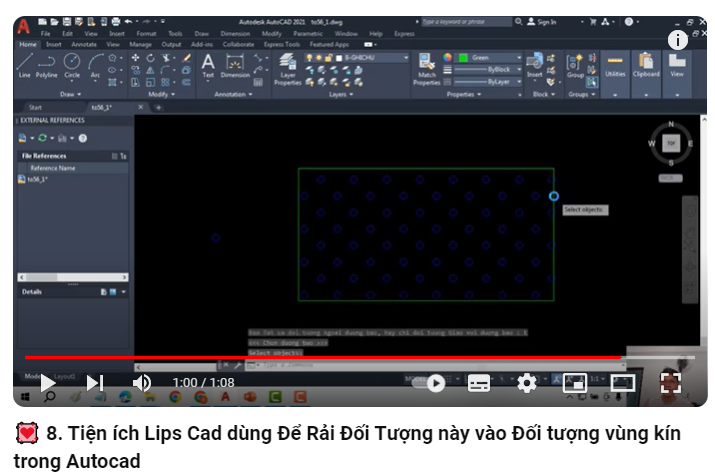Expand the Layers panel
Viewport: 715px width, 476px height.
pos(341,94)
